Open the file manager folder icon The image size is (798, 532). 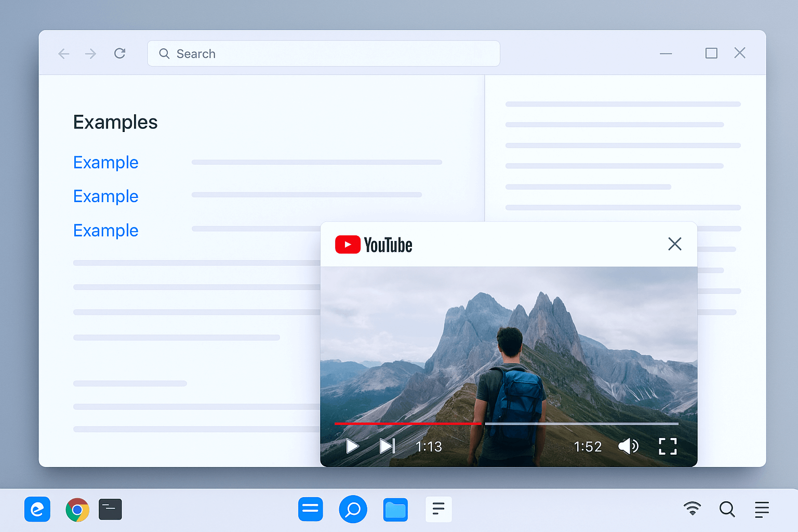(x=395, y=510)
